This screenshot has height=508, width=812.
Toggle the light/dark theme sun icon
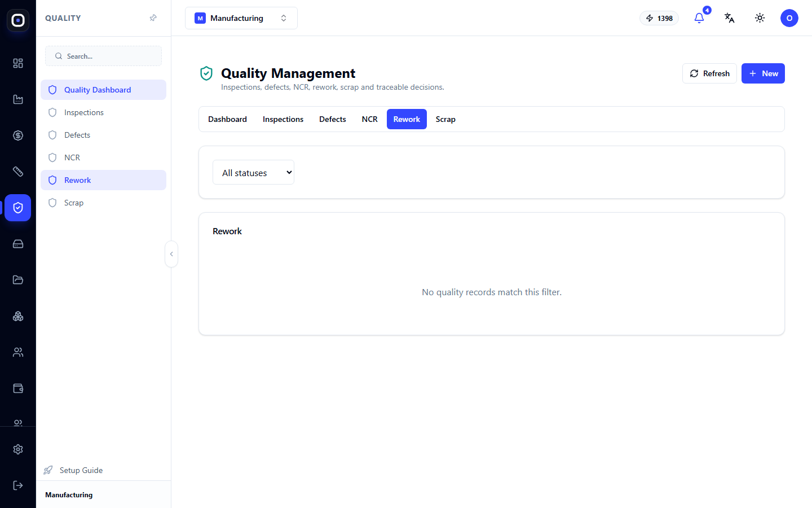(x=760, y=18)
